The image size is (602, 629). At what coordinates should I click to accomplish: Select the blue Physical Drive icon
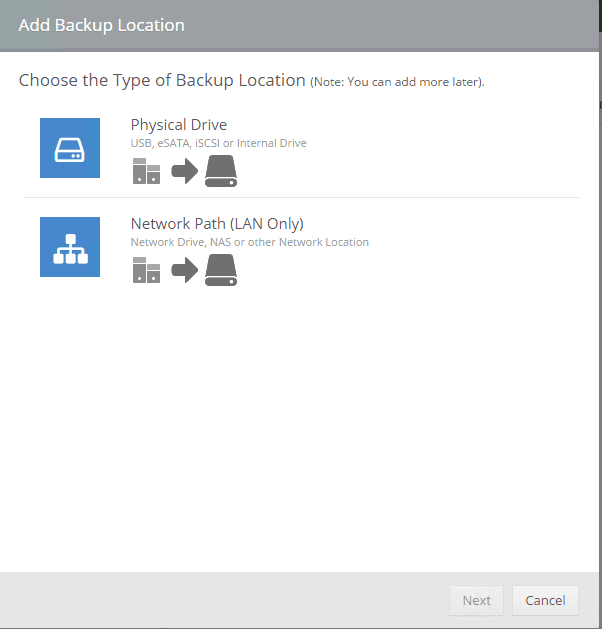(70, 148)
